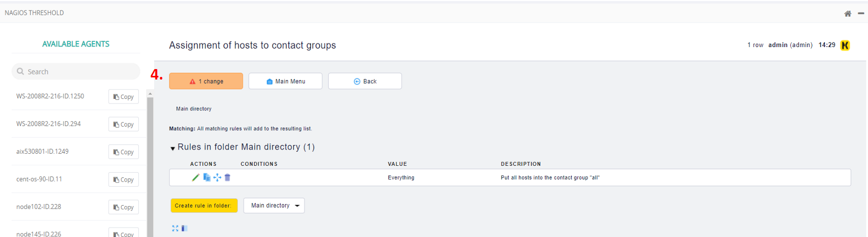
Task: Click the sidebar toggle icon below rules
Action: pos(184,228)
